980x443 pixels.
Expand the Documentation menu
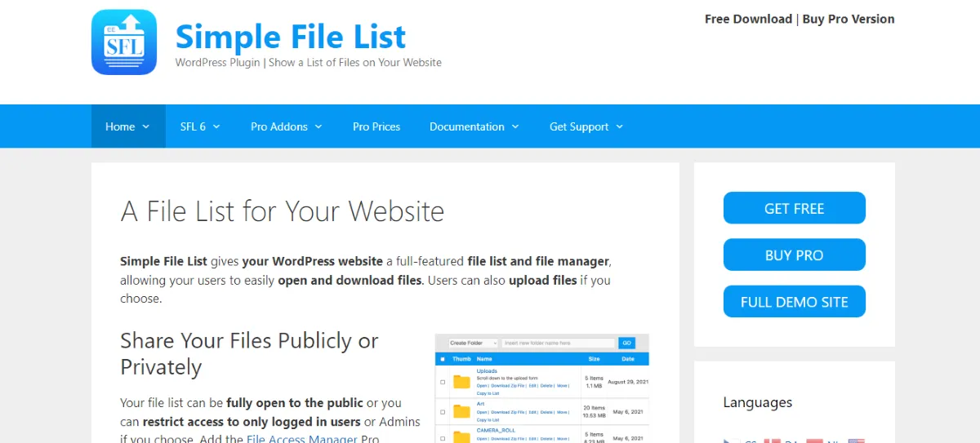coord(474,126)
